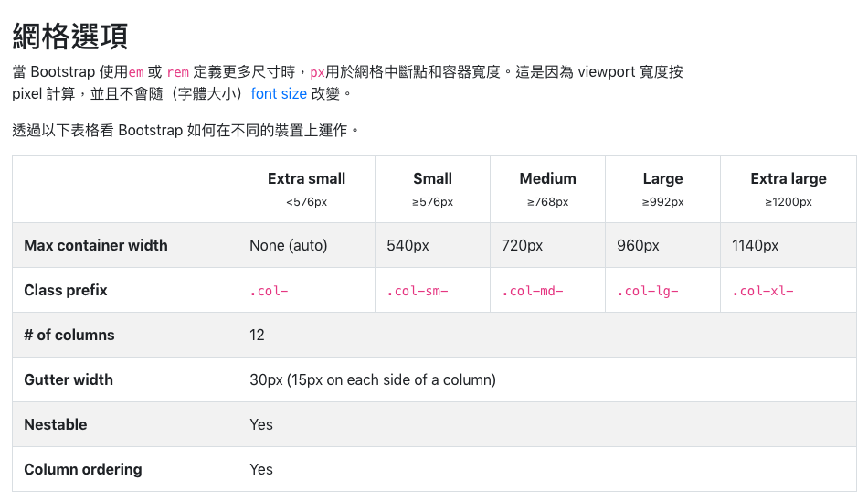Select the Small column header
Image resolution: width=868 pixels, height=502 pixels.
(x=432, y=179)
